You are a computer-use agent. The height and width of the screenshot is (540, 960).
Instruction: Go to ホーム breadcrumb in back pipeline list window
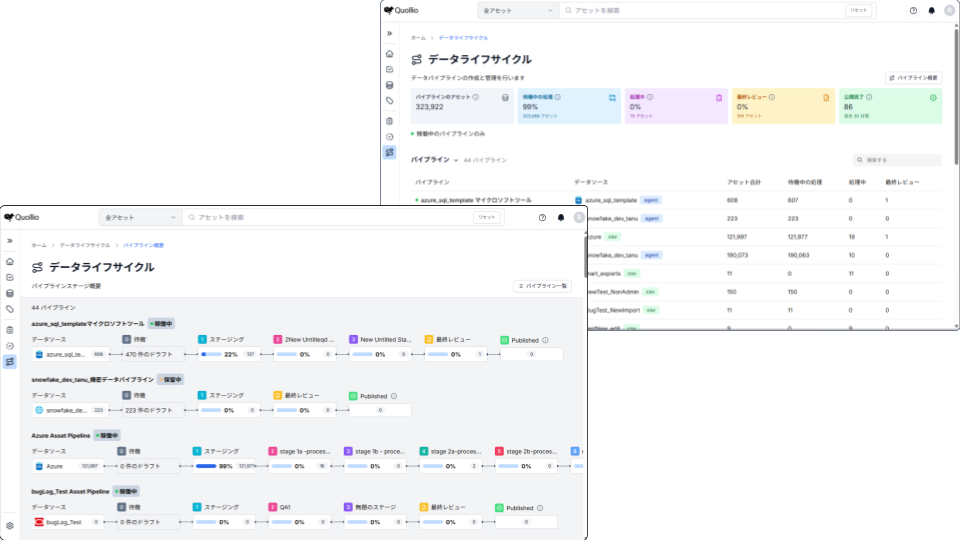(x=418, y=38)
